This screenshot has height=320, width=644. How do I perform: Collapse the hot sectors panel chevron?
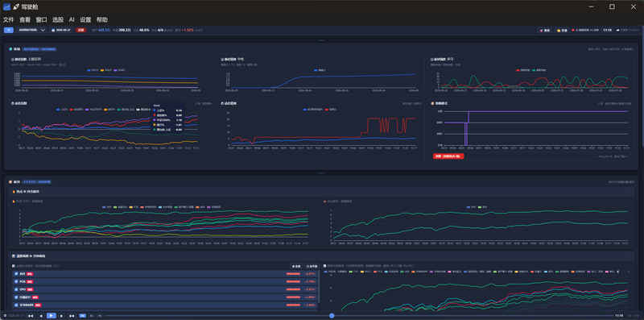(630, 192)
